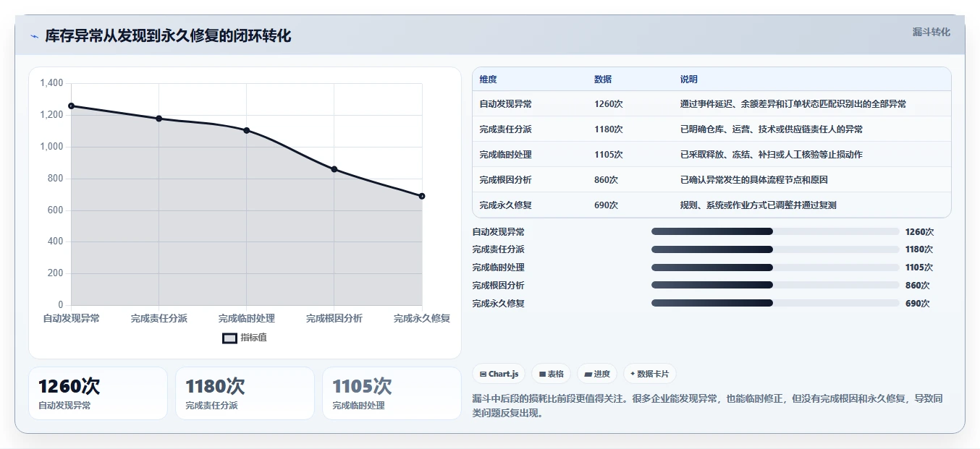Select the 完成永久修复 data point on chart
980x449 pixels.
(x=422, y=196)
